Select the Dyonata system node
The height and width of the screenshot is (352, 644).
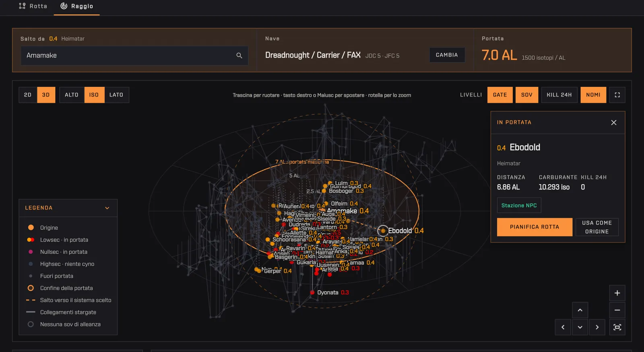click(x=312, y=292)
